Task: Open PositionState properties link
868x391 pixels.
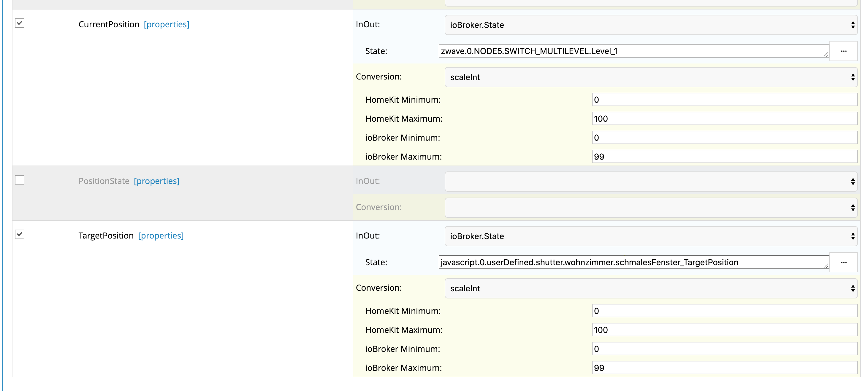Action: (157, 181)
